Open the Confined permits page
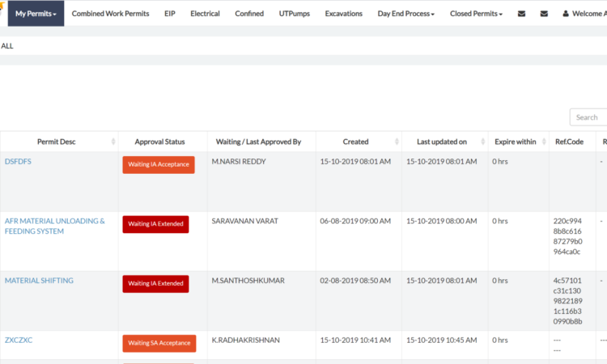 [249, 14]
